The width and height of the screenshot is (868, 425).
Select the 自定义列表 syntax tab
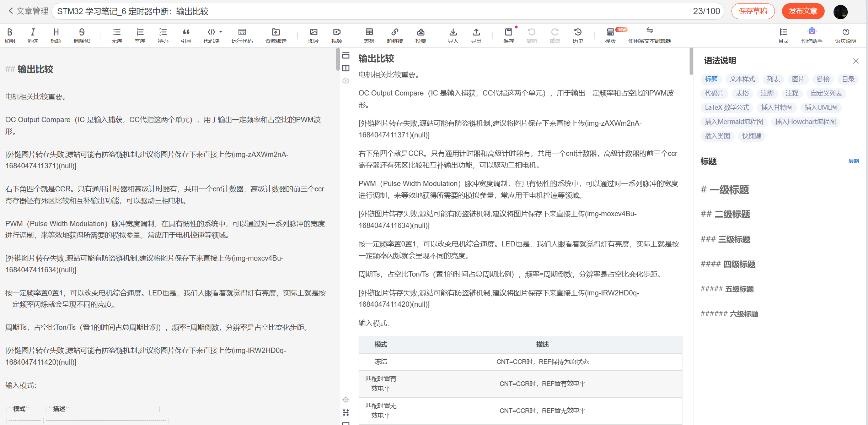coord(826,93)
